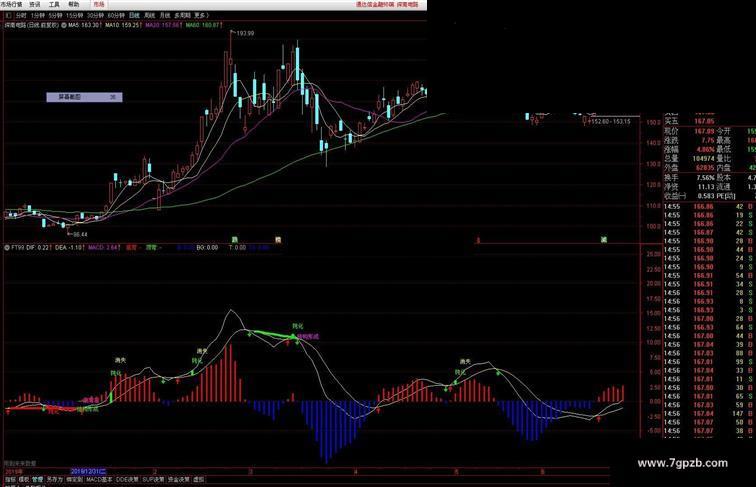756x487 pixels.
Task: Click the 买五 167.05 order row
Action: (689, 121)
